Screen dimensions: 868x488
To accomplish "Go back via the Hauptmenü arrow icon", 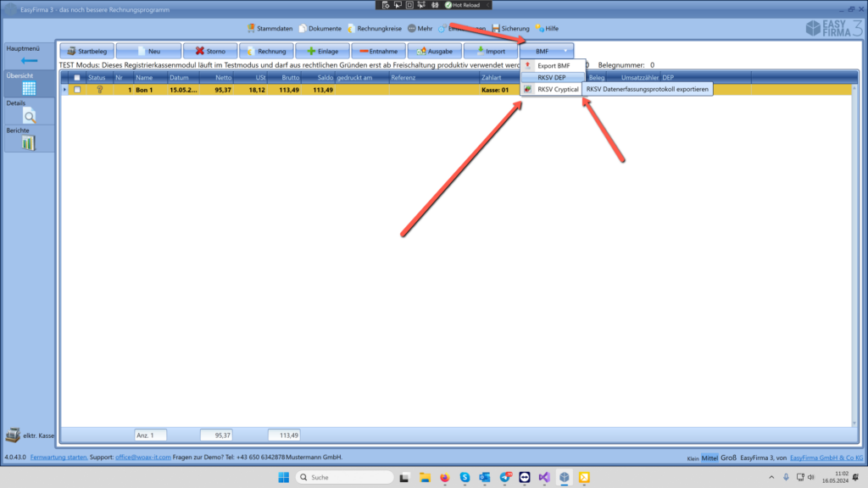I will [29, 61].
